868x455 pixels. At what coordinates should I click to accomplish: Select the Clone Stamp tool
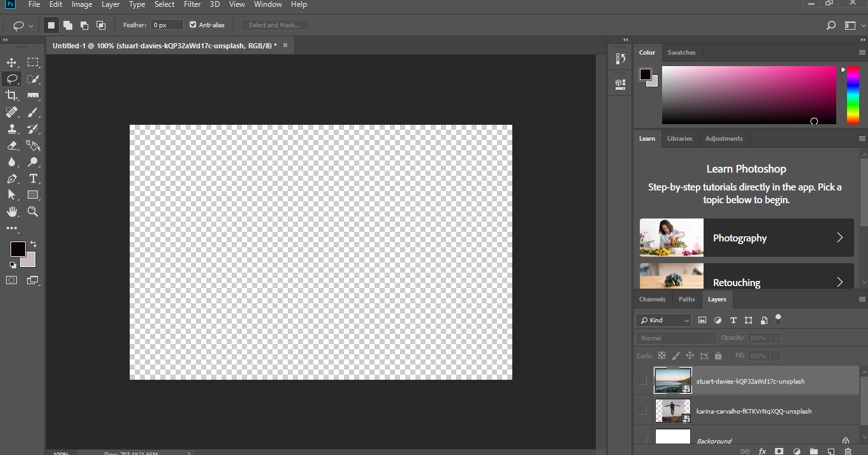coord(12,129)
